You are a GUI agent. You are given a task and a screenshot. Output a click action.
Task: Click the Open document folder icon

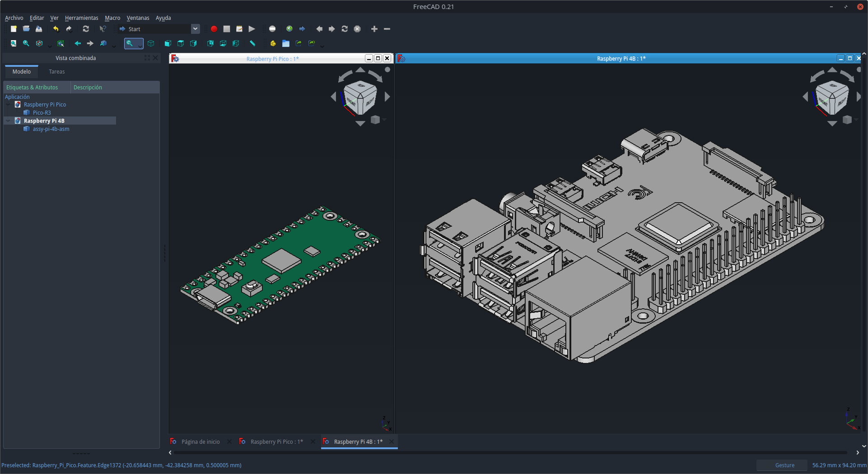tap(26, 29)
